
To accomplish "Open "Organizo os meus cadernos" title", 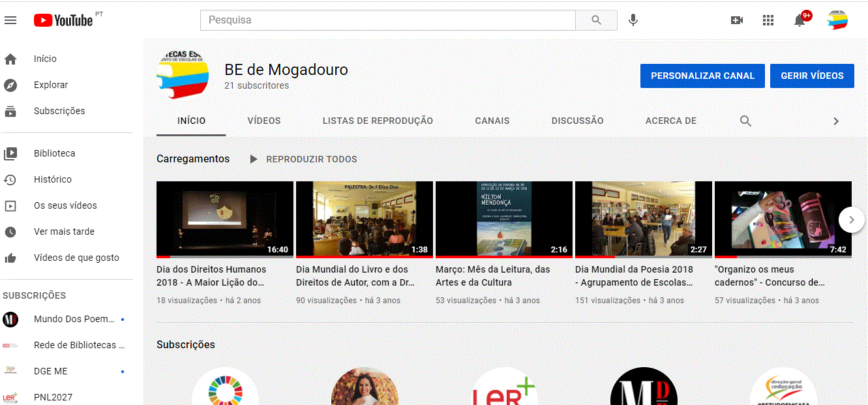I will pyautogui.click(x=770, y=276).
